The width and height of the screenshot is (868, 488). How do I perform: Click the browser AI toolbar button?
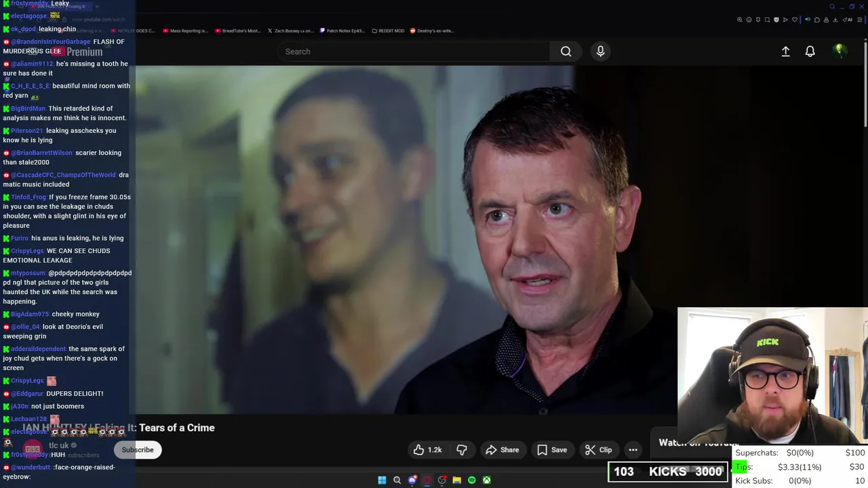846,20
